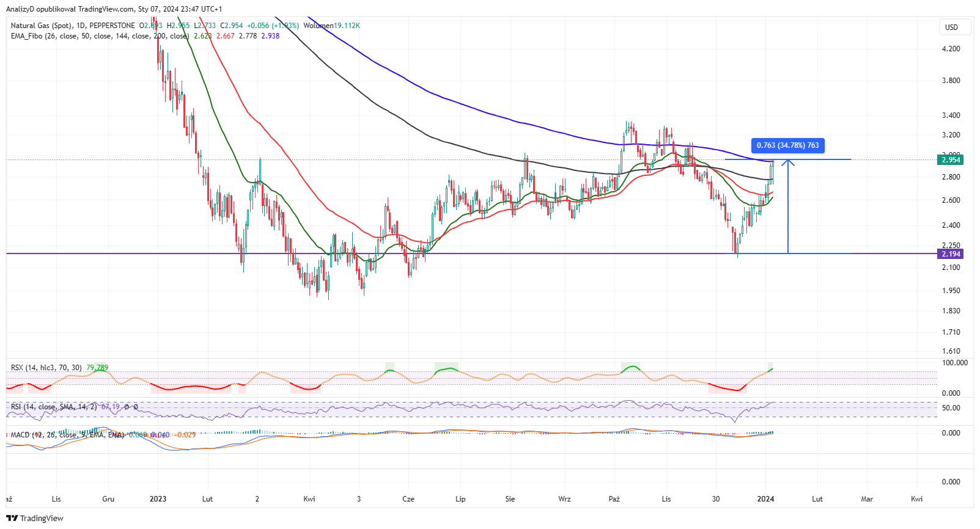Click the purple price label 2.194
This screenshot has height=529, width=980.
(951, 254)
